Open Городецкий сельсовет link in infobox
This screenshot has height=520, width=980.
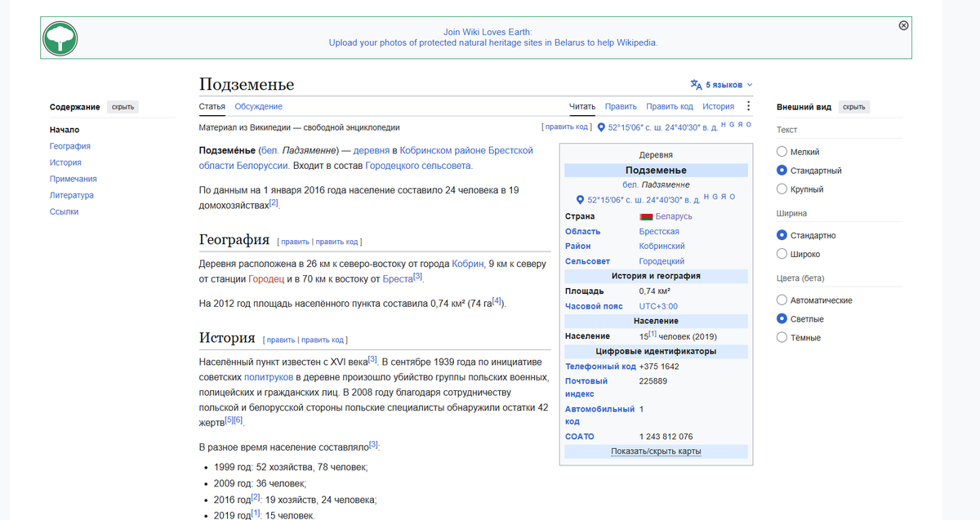tap(661, 261)
